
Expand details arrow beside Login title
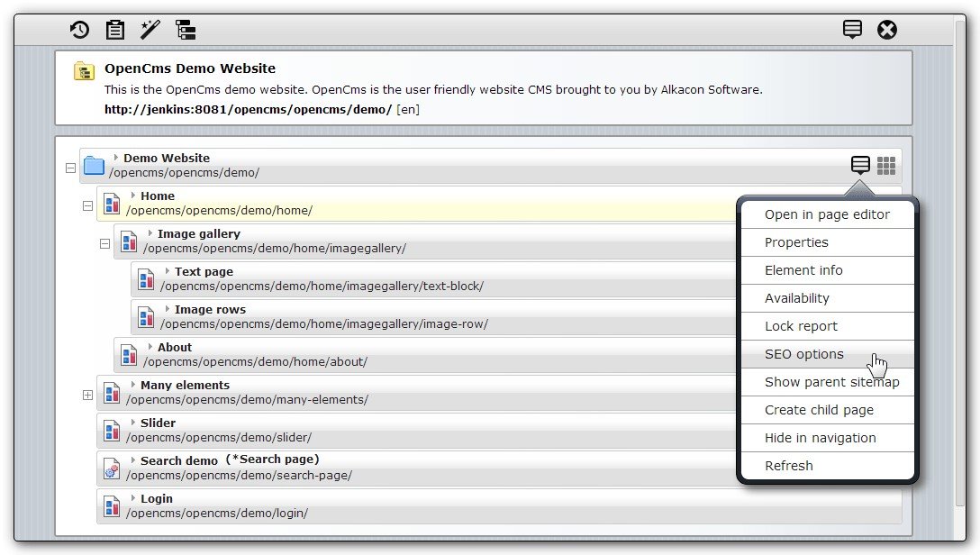point(133,498)
